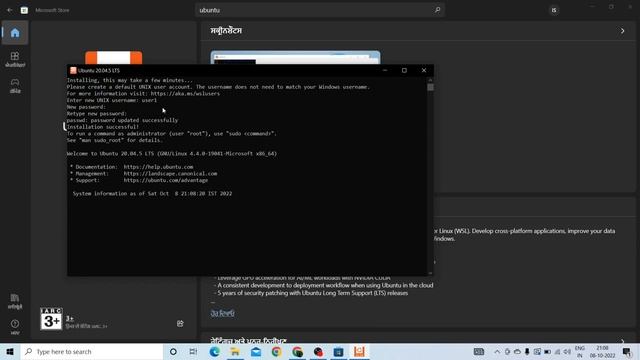Click the 'https://ubuntu.com/advantage' text in the terminal
Screen dimensions: 640x360
click(166, 180)
